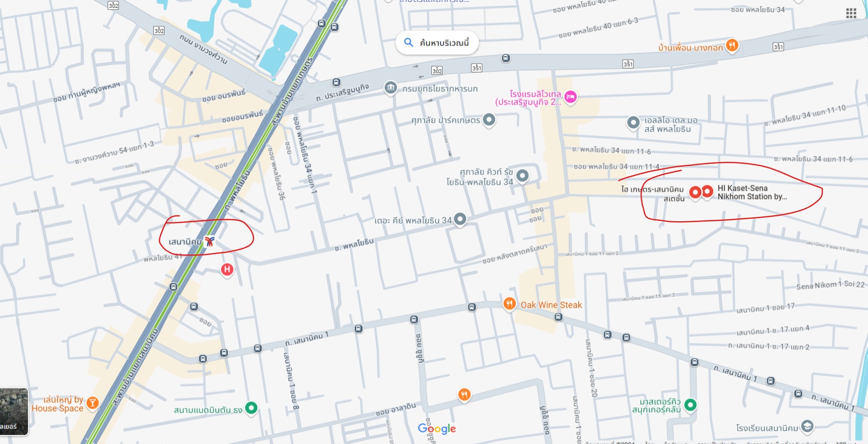Select the กรมยุทธโยธาทหารบก government building icon
This screenshot has width=868, height=444.
click(x=390, y=88)
